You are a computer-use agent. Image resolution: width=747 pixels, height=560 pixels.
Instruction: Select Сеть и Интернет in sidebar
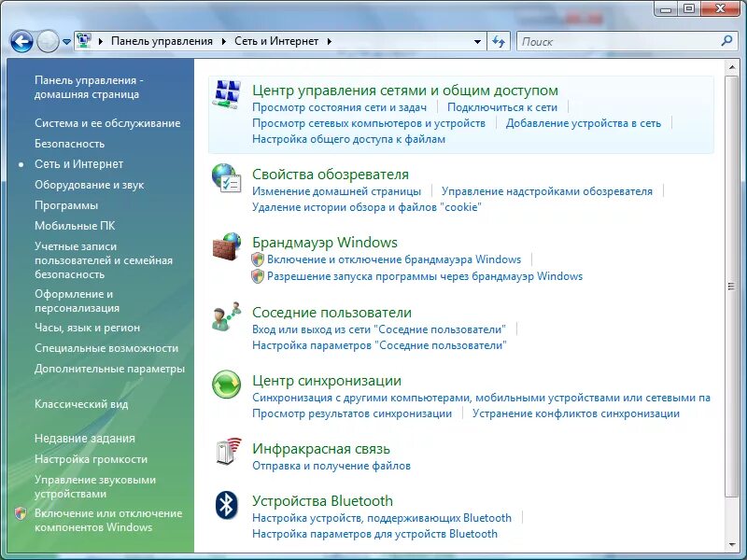tap(79, 164)
